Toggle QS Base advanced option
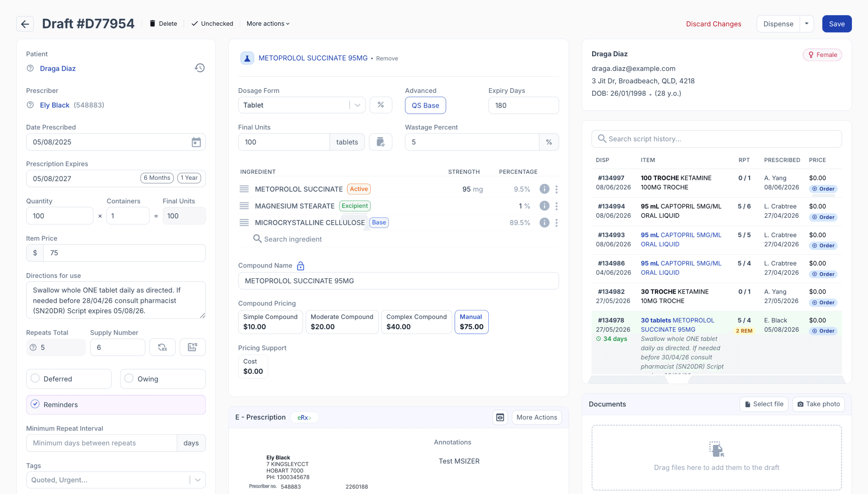The height and width of the screenshot is (494, 868). click(x=425, y=105)
